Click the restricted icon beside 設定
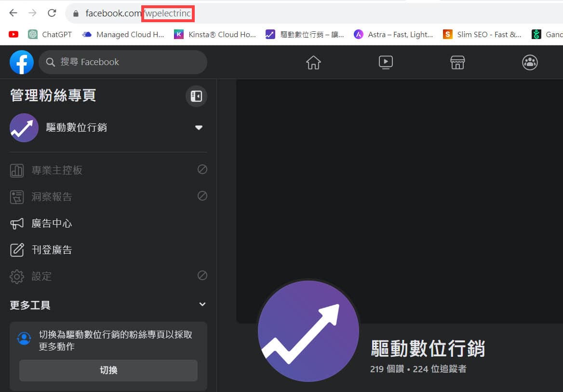 click(202, 276)
